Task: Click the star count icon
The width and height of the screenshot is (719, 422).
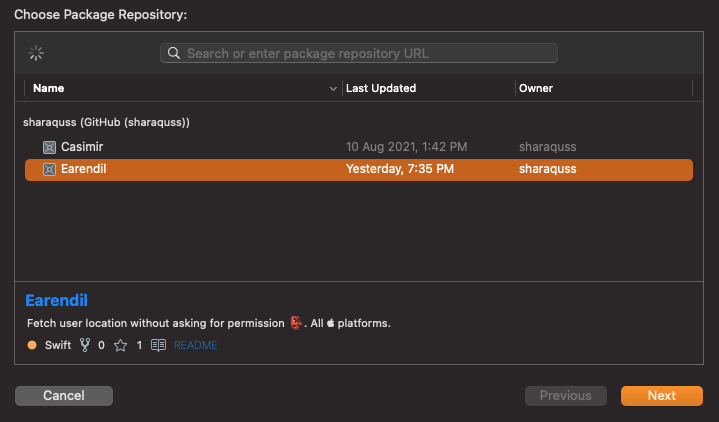Action: point(120,345)
